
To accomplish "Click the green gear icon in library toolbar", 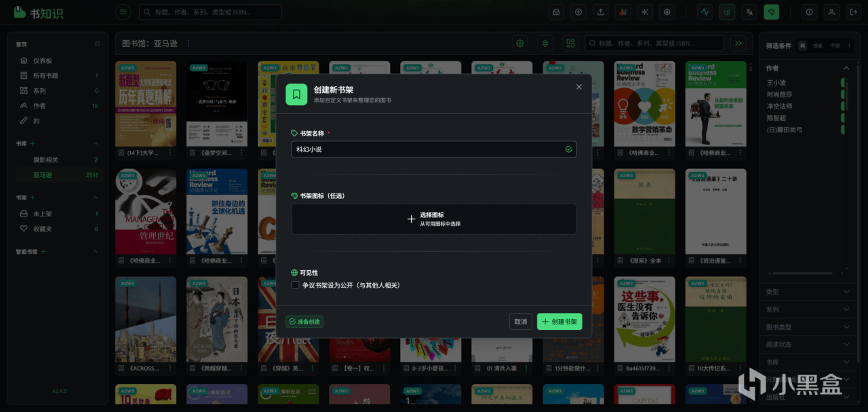I will 520,43.
